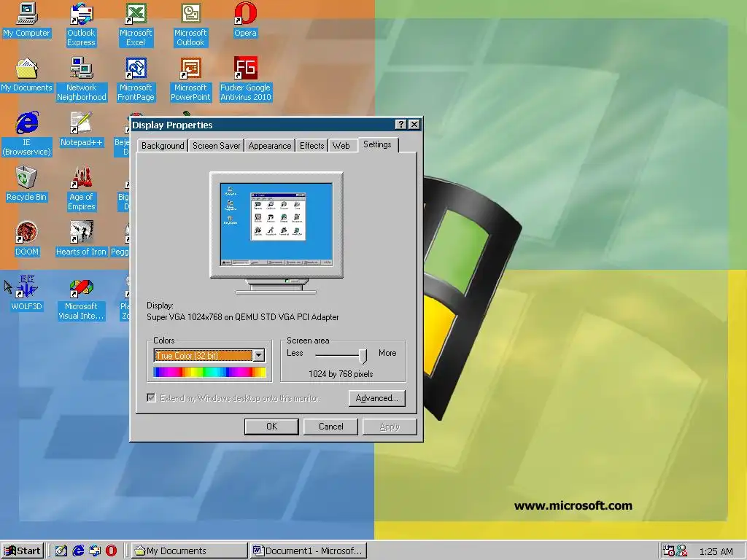The height and width of the screenshot is (560, 747).
Task: Switch to the Screen Saver tab
Action: (x=216, y=146)
